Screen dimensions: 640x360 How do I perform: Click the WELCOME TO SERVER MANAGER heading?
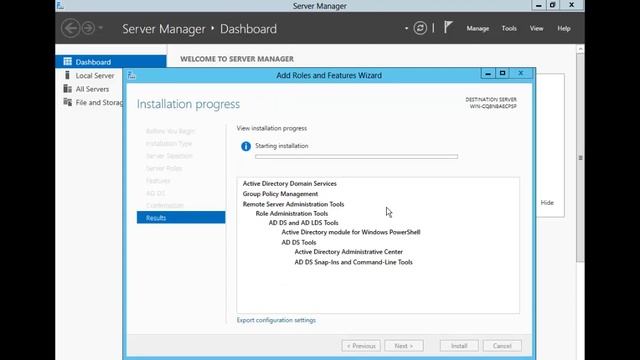[x=237, y=59]
